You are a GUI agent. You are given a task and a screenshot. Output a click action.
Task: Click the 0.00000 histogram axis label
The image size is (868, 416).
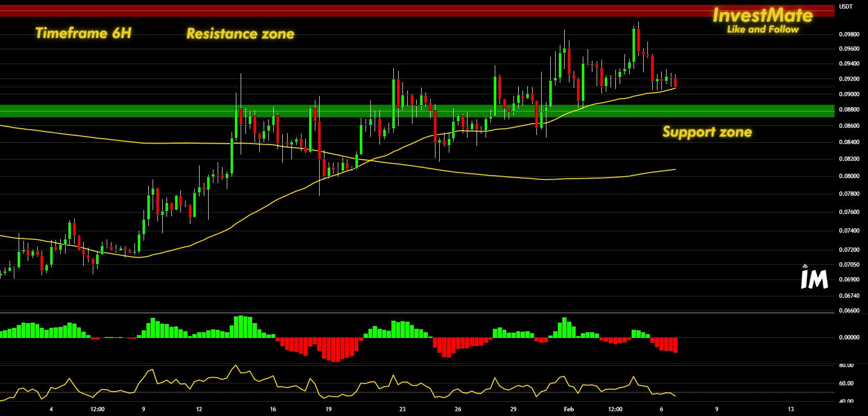849,337
